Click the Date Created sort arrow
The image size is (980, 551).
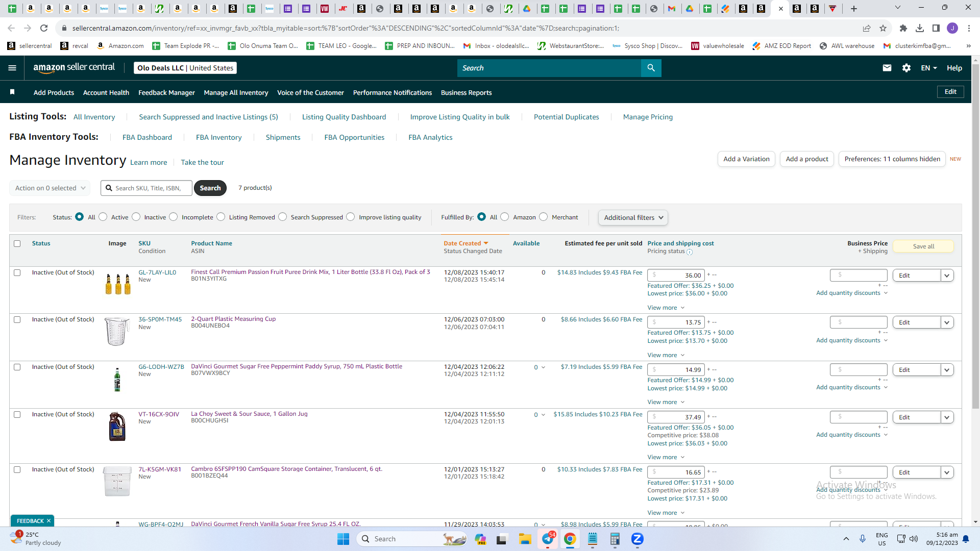(486, 243)
